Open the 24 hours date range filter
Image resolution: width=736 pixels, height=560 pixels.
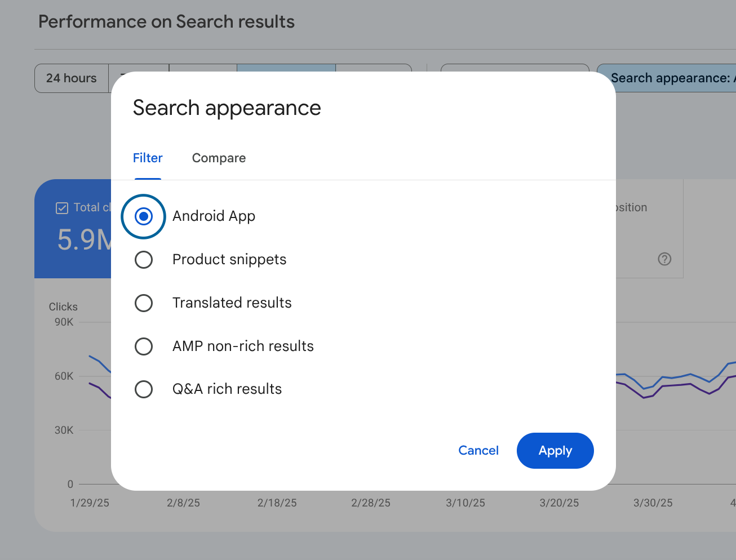click(x=71, y=78)
